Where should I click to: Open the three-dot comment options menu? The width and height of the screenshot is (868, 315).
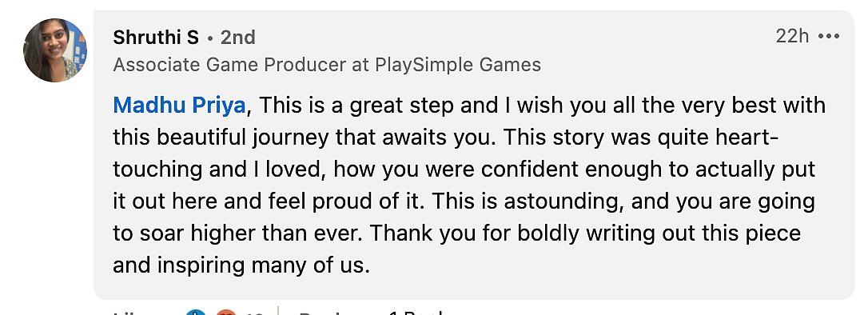pyautogui.click(x=829, y=37)
